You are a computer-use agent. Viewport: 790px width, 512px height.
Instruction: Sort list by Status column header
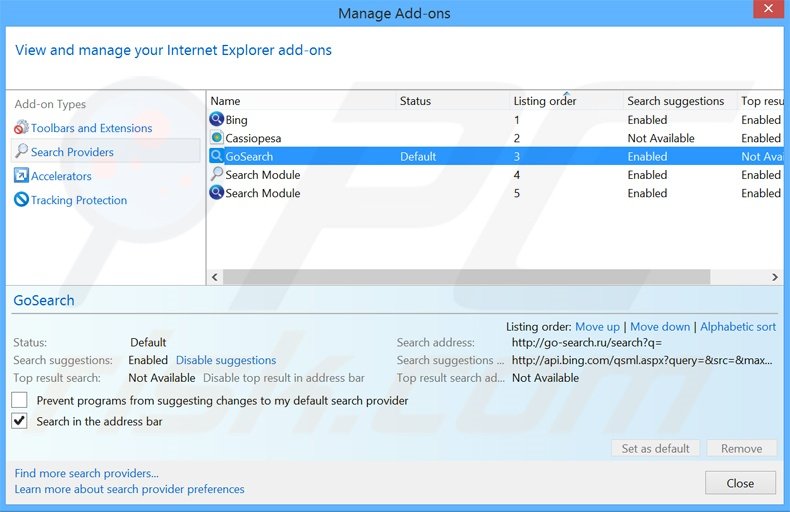(452, 101)
